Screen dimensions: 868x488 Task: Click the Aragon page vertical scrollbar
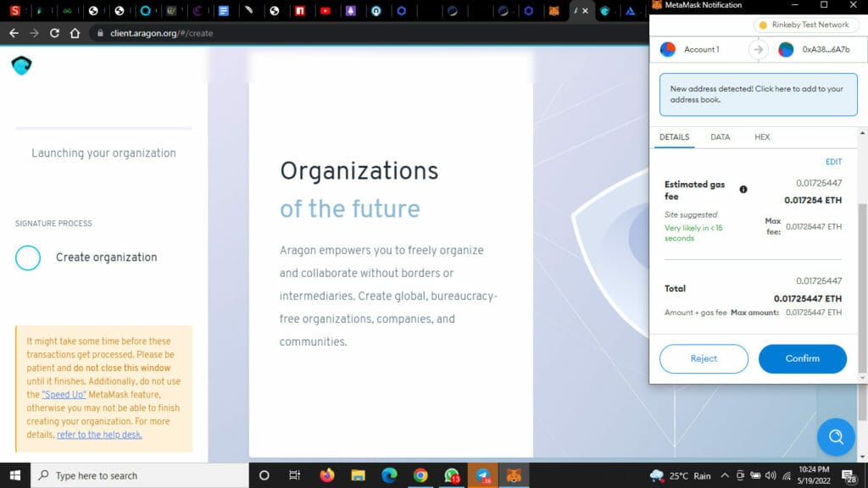[x=863, y=404]
